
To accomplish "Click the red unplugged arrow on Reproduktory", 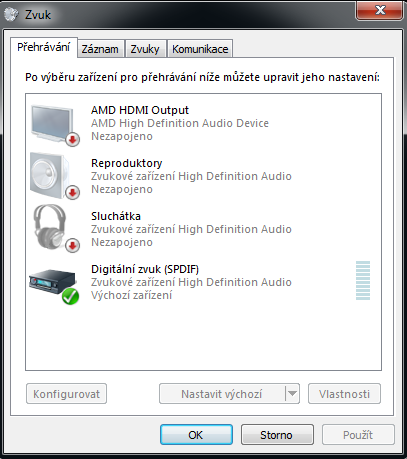I will click(x=72, y=192).
